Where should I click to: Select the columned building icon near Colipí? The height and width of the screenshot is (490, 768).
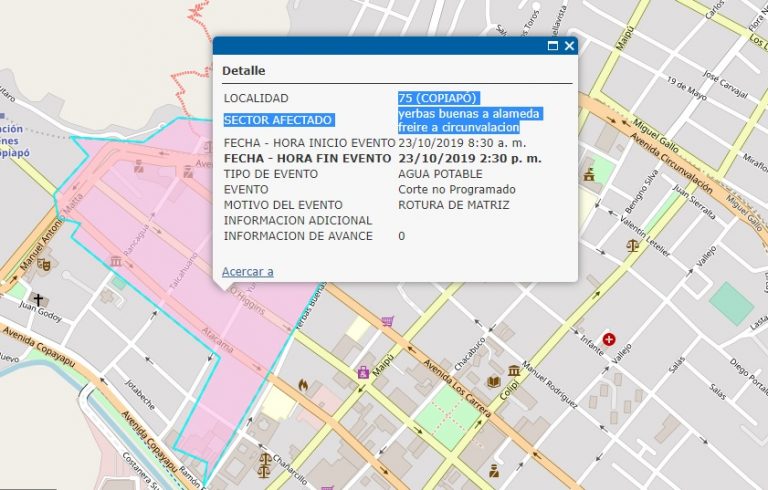[x=515, y=370]
